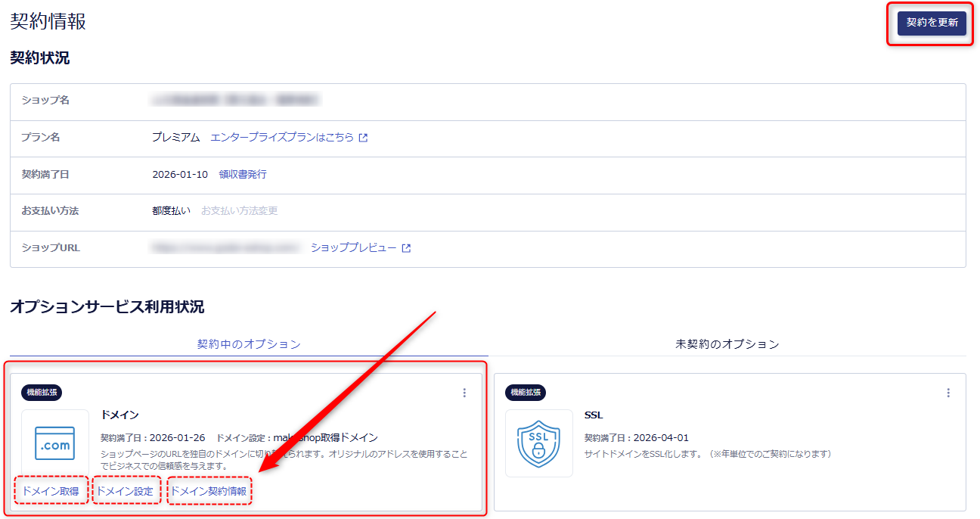Switch to the 未契約のオプション tab
This screenshot has height=519, width=980.
[x=727, y=344]
